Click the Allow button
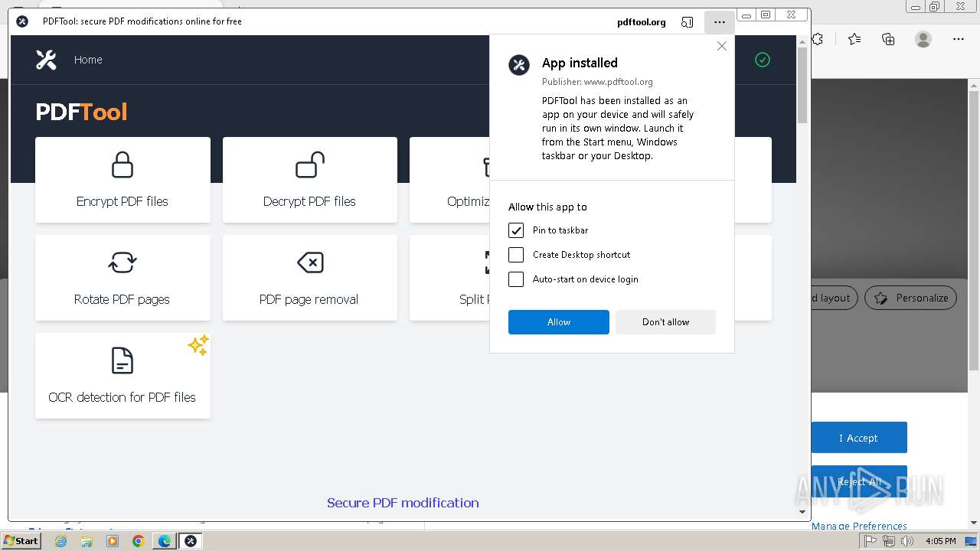Screen dimensions: 980x551 (x=559, y=322)
